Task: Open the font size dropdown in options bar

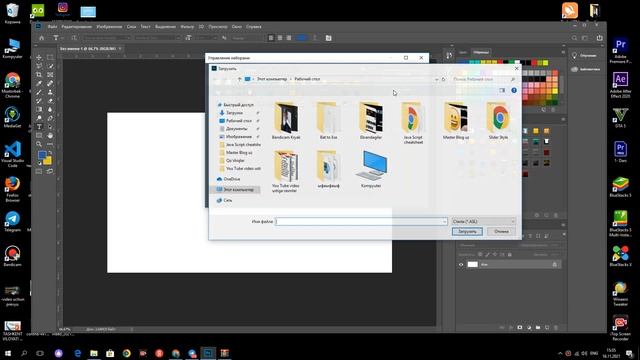Action: pyautogui.click(x=216, y=38)
